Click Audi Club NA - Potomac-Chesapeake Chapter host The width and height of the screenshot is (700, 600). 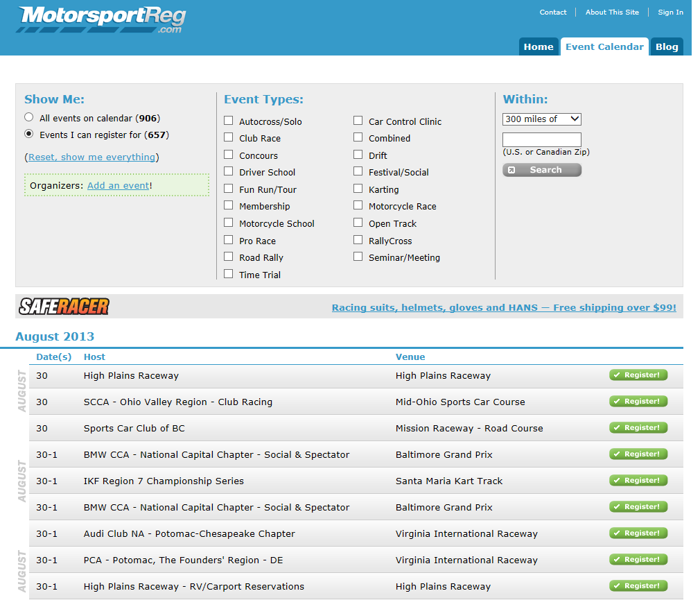[189, 534]
